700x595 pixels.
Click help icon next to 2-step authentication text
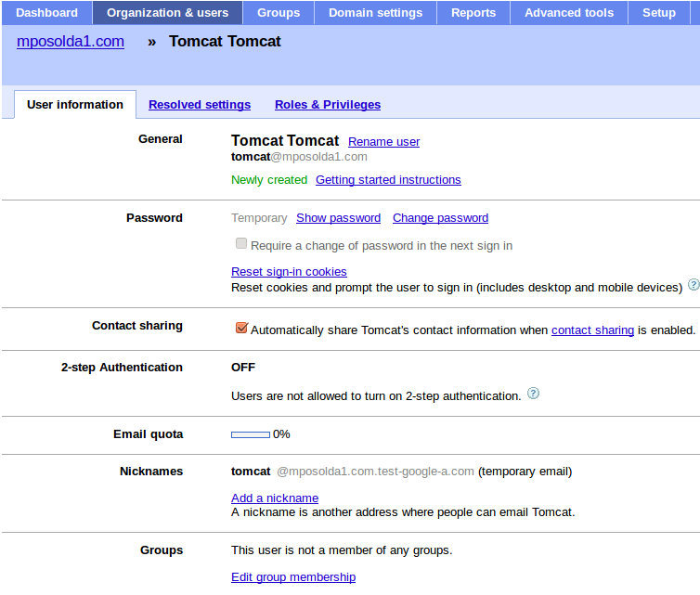(x=533, y=394)
